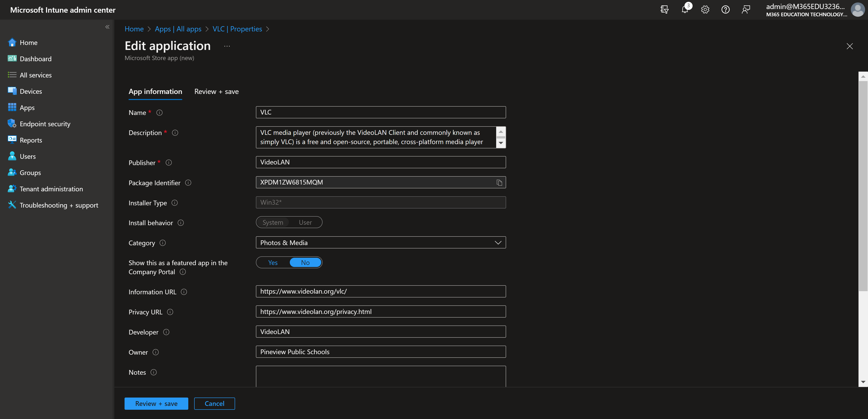Open the account avatar menu

coord(858,9)
